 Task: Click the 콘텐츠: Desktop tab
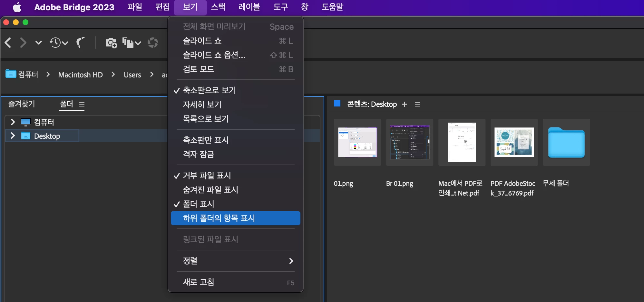[x=372, y=104]
